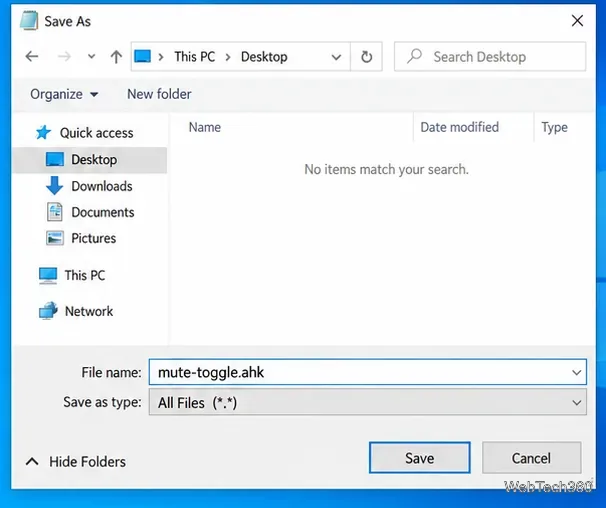This screenshot has height=508, width=606.
Task: Click the Notepad icon in title bar
Action: [x=29, y=21]
